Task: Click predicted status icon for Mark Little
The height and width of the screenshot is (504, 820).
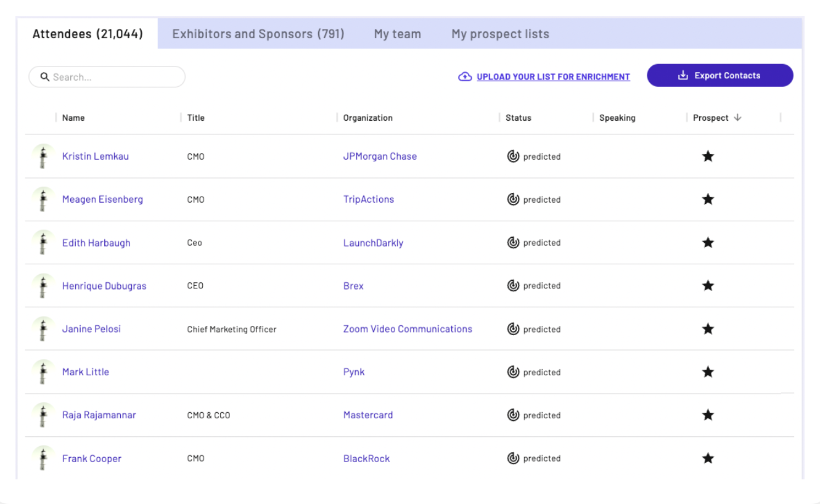Action: (513, 372)
